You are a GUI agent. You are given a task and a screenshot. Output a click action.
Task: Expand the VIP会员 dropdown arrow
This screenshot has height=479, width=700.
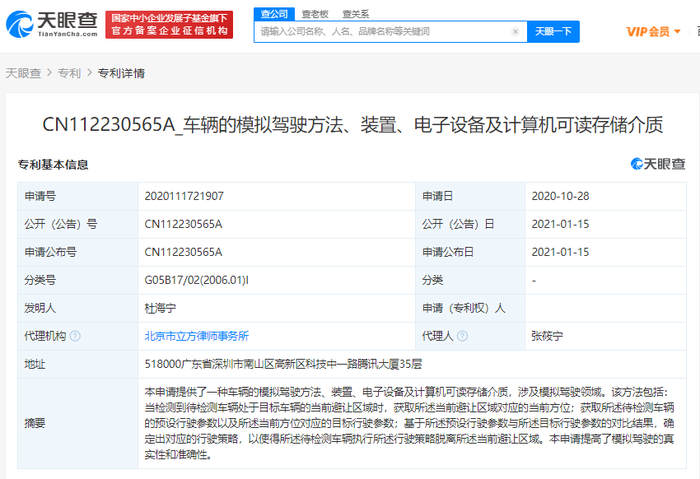coord(677,31)
